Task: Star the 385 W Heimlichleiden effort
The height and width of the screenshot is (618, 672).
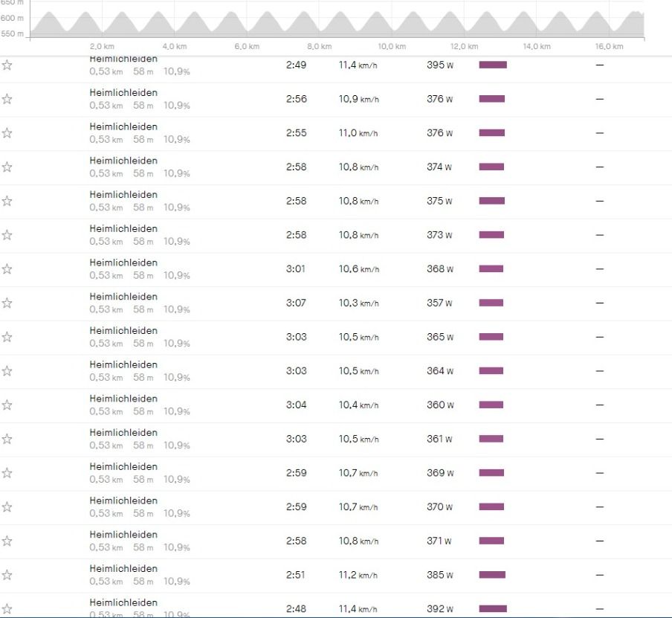Action: 7,575
